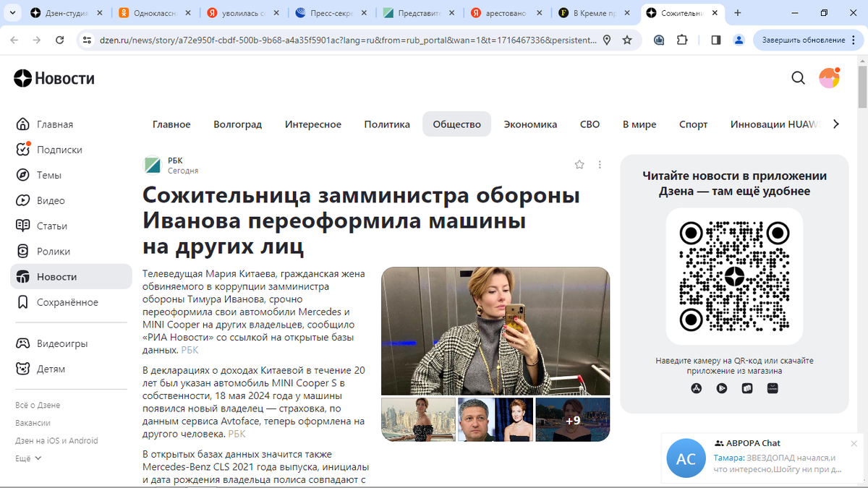Select the Волгоград category tab
Screen dimensions: 868x488
237,124
